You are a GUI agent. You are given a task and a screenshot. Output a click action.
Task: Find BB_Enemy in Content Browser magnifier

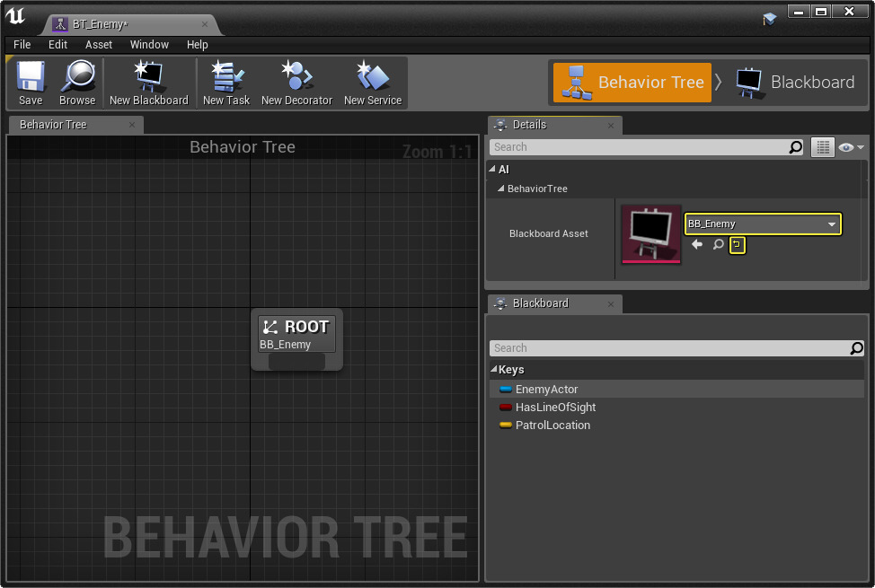[718, 244]
